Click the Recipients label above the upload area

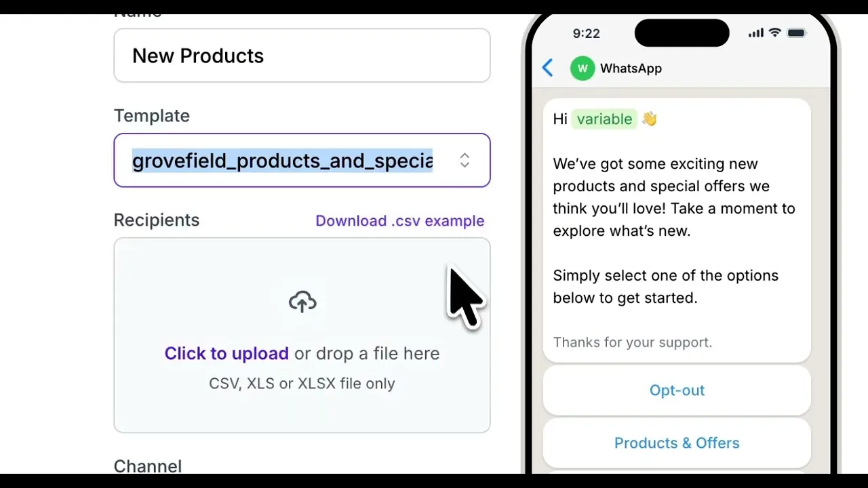coord(157,220)
